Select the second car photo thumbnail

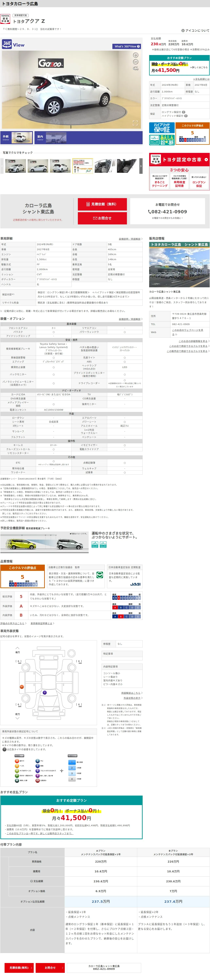tap(38, 166)
